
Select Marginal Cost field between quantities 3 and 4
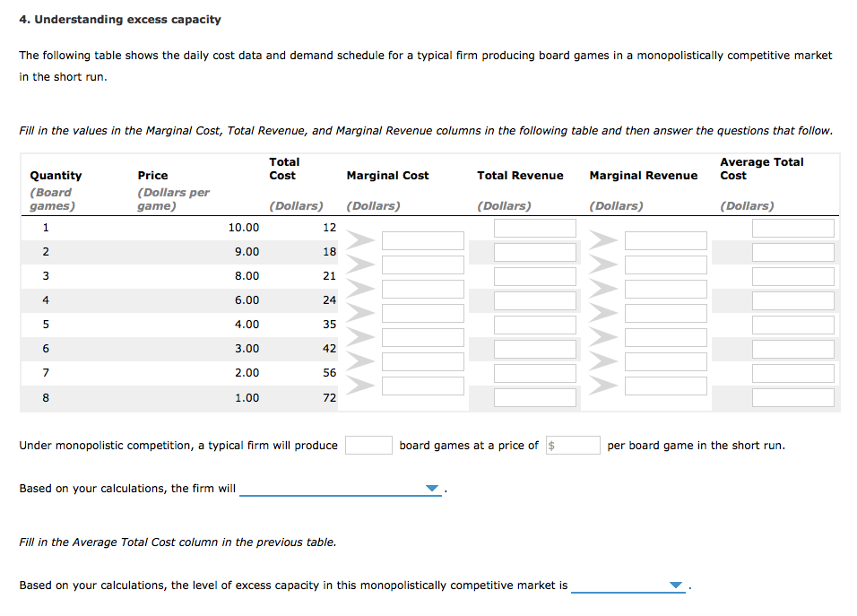point(422,289)
